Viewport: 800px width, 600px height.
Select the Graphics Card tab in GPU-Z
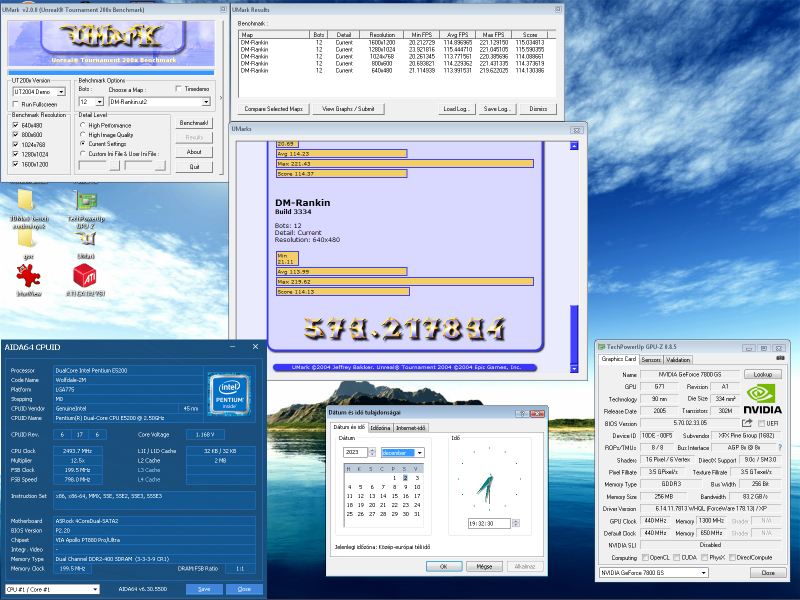(618, 359)
